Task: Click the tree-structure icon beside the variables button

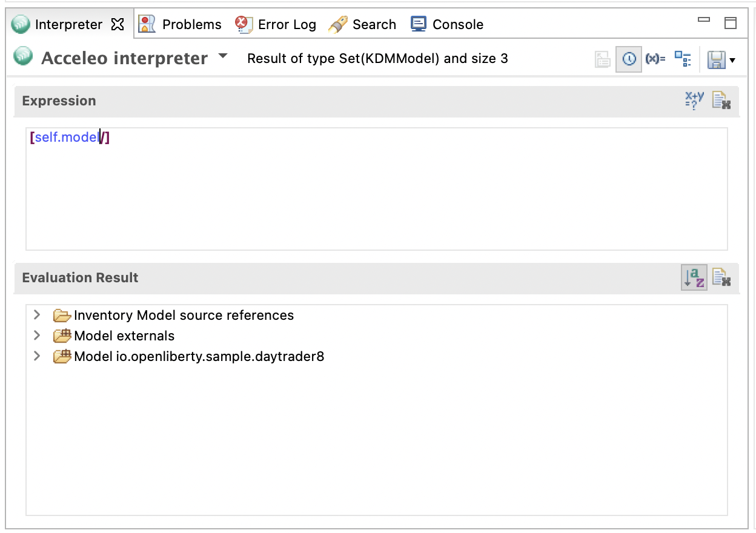Action: coord(683,59)
